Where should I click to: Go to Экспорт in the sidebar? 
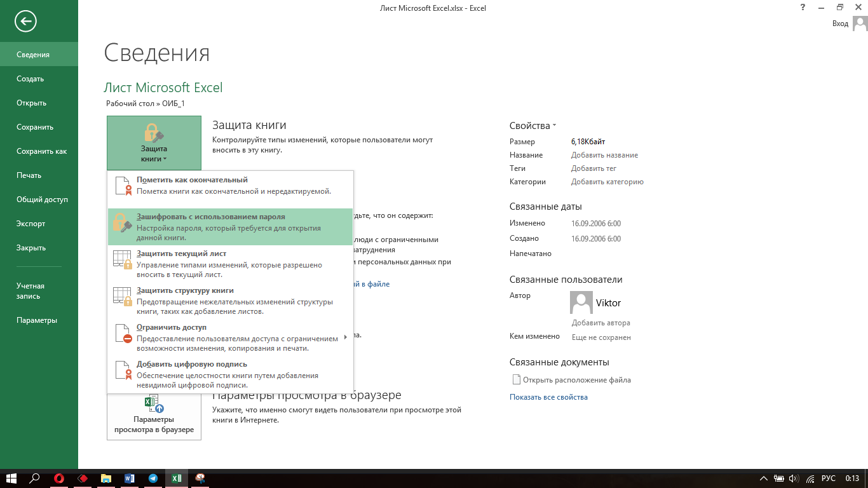[x=39, y=224]
